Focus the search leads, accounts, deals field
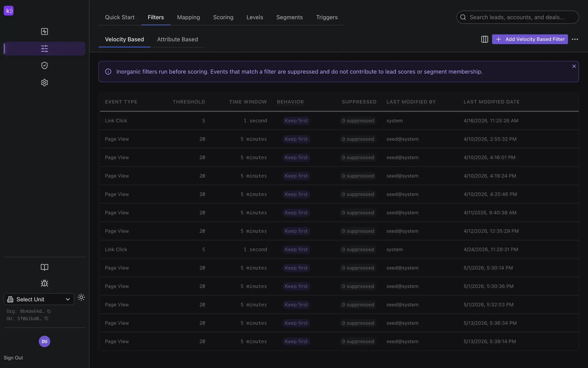The height and width of the screenshot is (368, 588). coord(518,17)
